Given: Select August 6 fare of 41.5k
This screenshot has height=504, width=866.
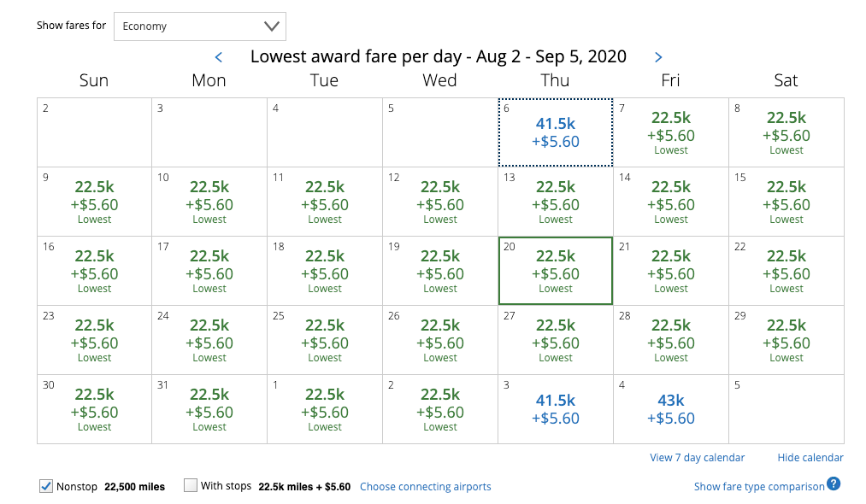Looking at the screenshot, I should pos(556,132).
